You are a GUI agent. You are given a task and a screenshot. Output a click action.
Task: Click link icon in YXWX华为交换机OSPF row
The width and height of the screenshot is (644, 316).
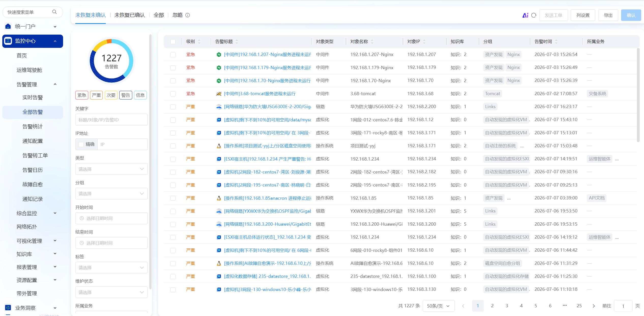pyautogui.click(x=219, y=211)
